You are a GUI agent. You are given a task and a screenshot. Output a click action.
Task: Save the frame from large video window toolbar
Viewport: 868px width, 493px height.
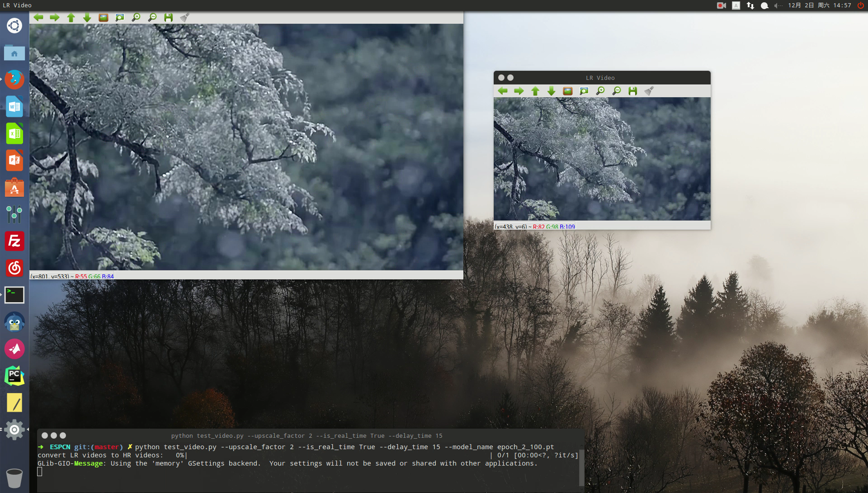(168, 18)
